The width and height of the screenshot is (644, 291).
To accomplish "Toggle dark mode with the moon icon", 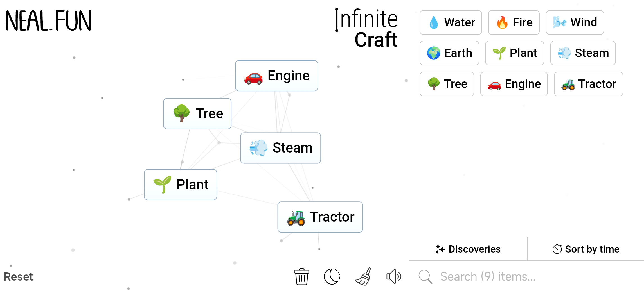I will click(332, 277).
